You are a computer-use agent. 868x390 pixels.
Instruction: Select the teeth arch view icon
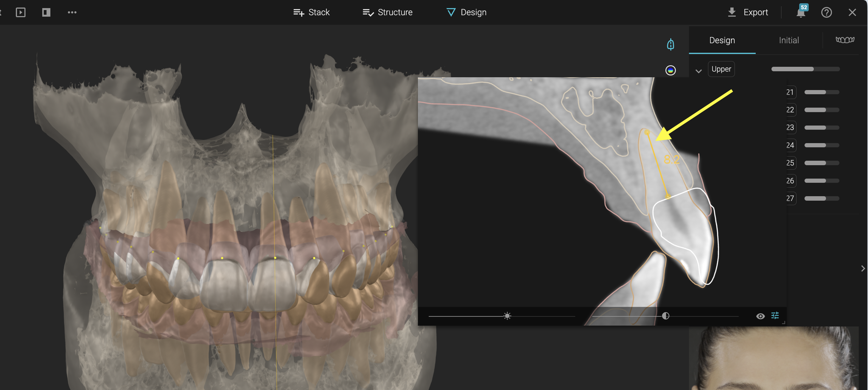point(845,40)
